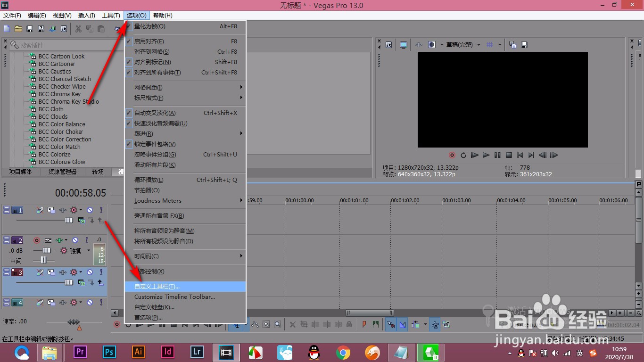Open the 编辑(E) menu
The width and height of the screenshot is (644, 362).
click(x=37, y=16)
